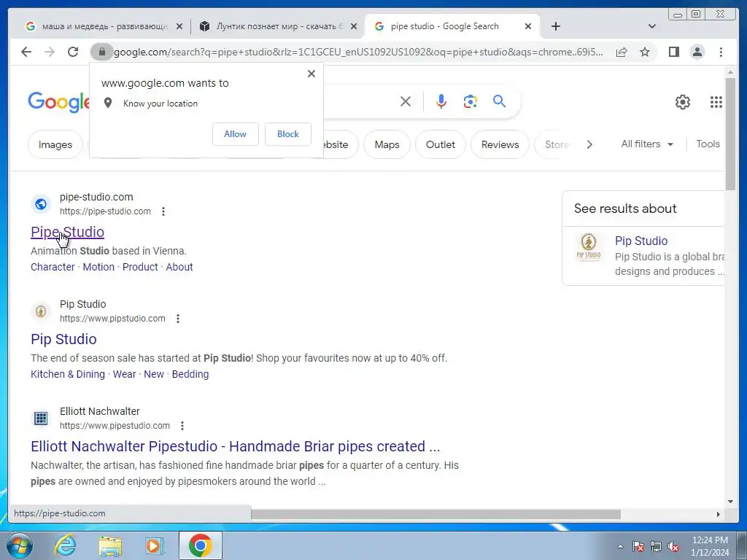Open the Bedding sitelink
This screenshot has height=560, width=747.
click(190, 374)
